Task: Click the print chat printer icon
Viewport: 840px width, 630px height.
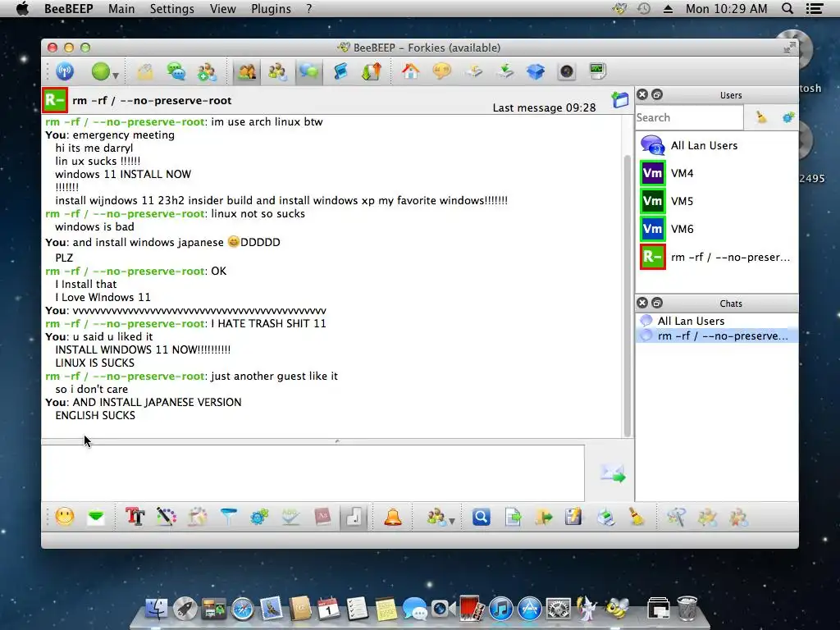Action: click(x=605, y=517)
